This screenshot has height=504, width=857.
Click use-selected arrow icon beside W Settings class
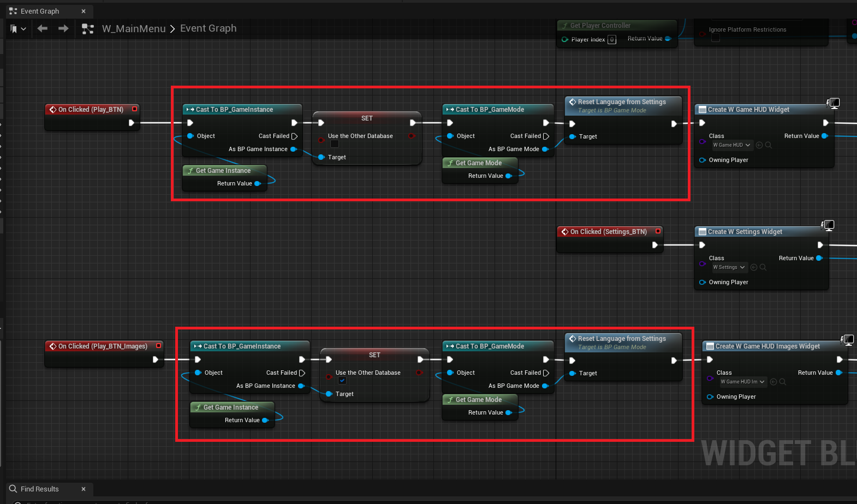[x=754, y=267]
